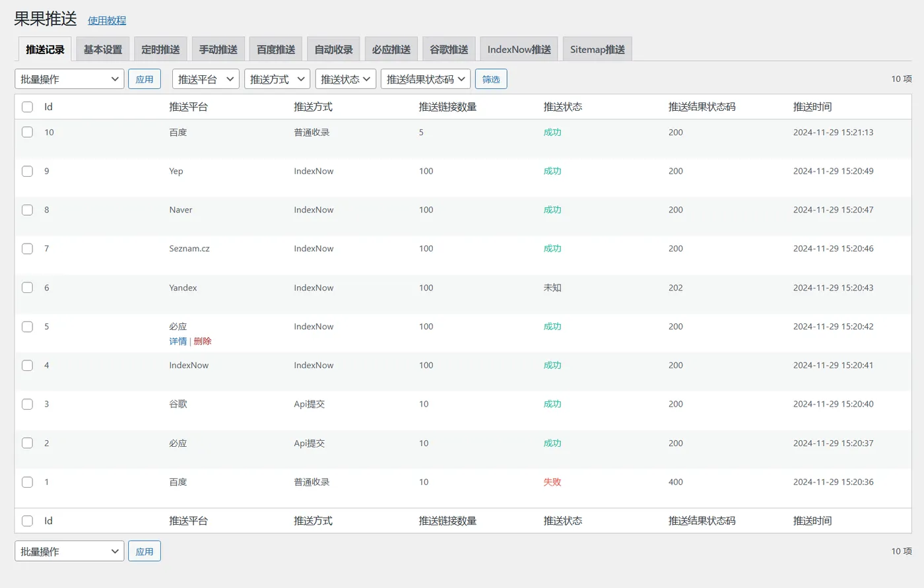924x588 pixels.
Task: Open the 百度推送 tab
Action: 276,49
